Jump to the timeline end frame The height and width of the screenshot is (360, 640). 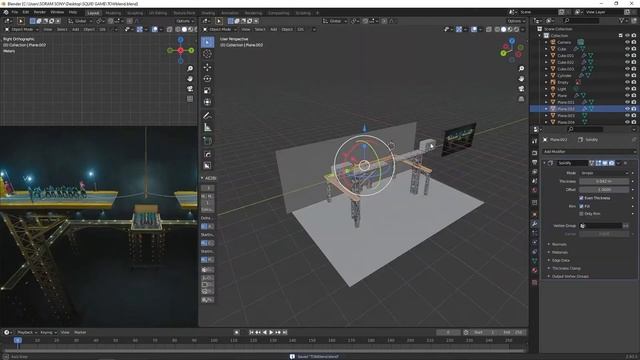285,332
